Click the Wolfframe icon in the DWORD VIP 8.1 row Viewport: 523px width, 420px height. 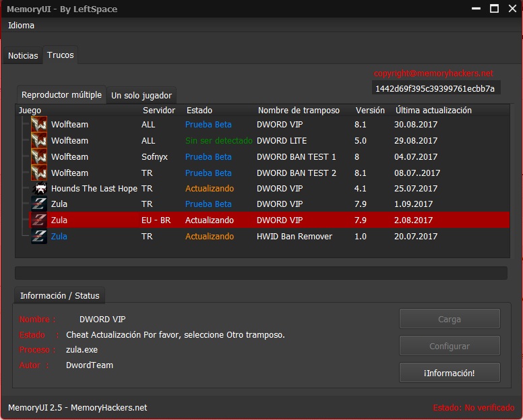click(39, 124)
